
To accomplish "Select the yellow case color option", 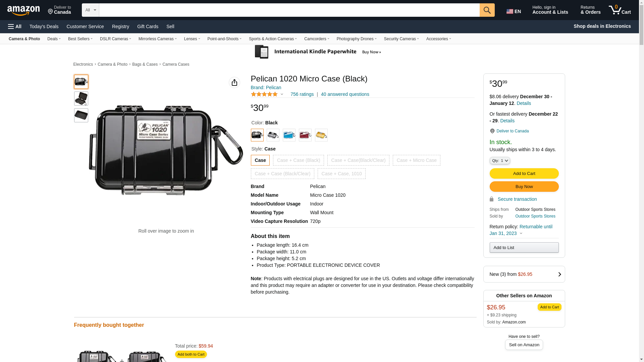I will click(321, 135).
